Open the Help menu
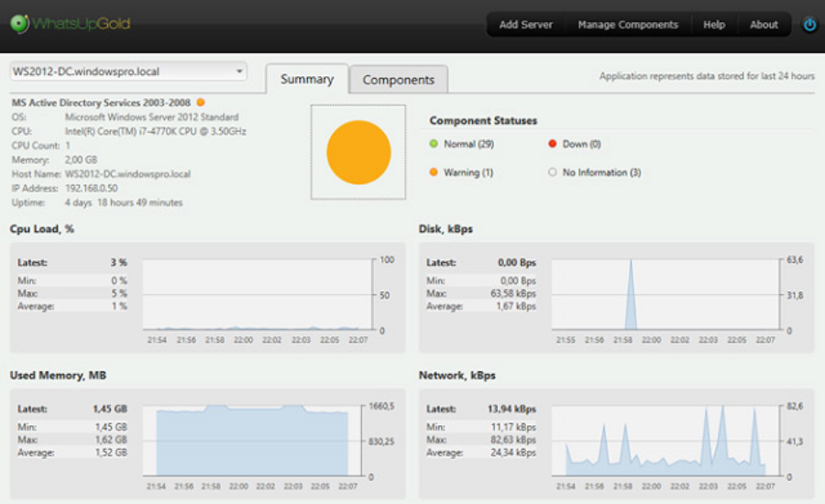This screenshot has width=825, height=504. point(714,25)
